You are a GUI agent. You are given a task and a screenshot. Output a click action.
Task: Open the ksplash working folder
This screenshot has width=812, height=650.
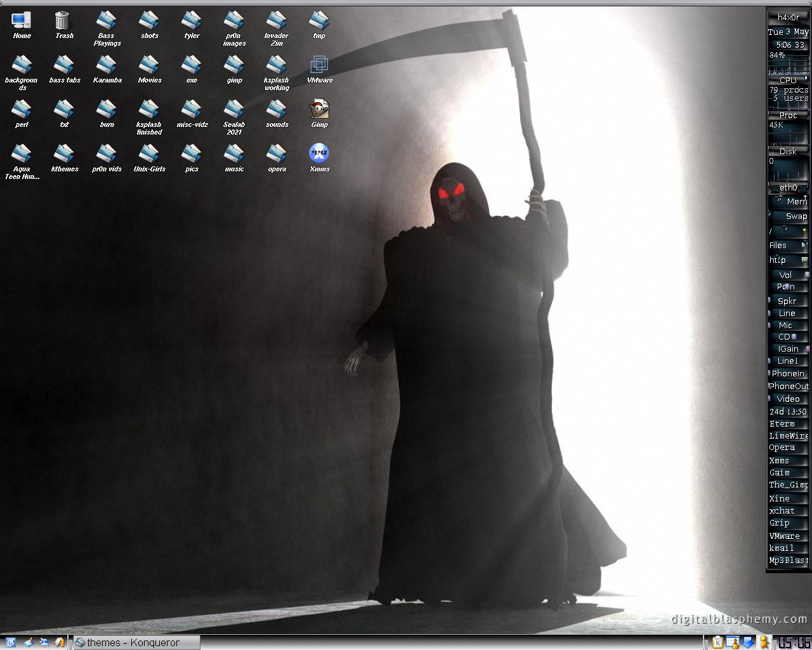[277, 73]
